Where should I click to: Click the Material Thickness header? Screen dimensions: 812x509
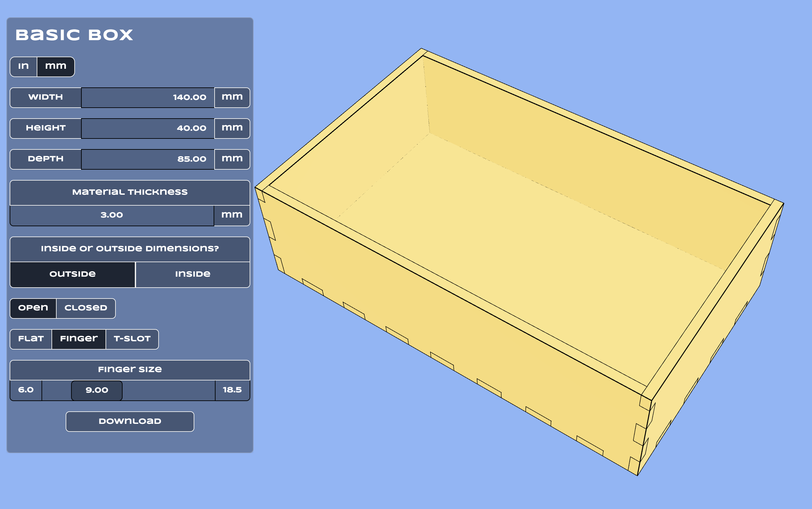click(130, 192)
